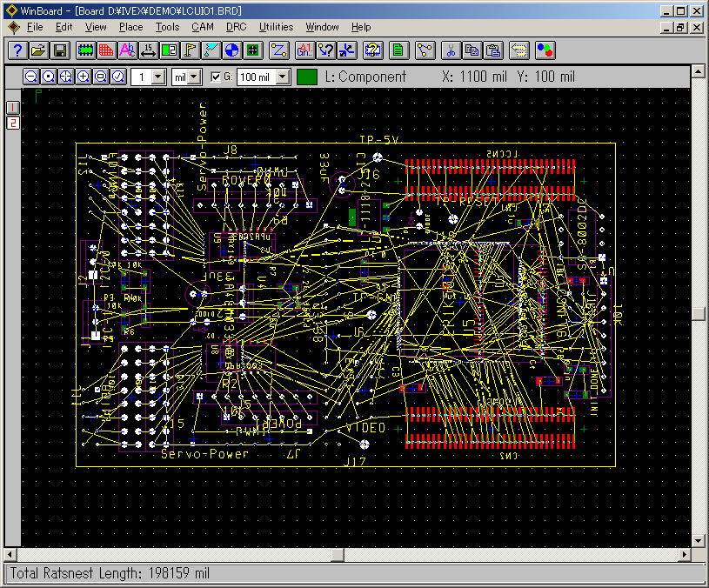The height and width of the screenshot is (588, 709).
Task: Click the scissors Cut icon
Action: [451, 50]
